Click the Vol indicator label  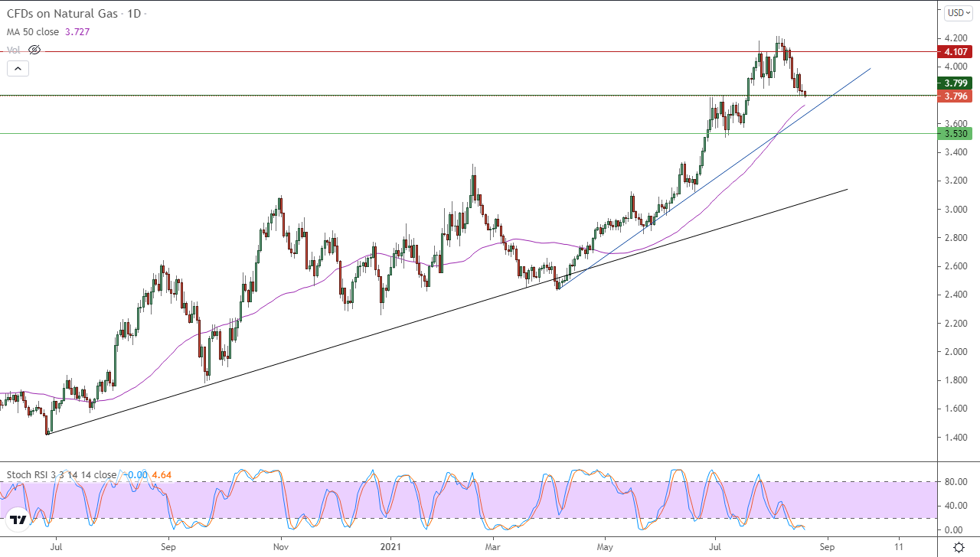(13, 50)
